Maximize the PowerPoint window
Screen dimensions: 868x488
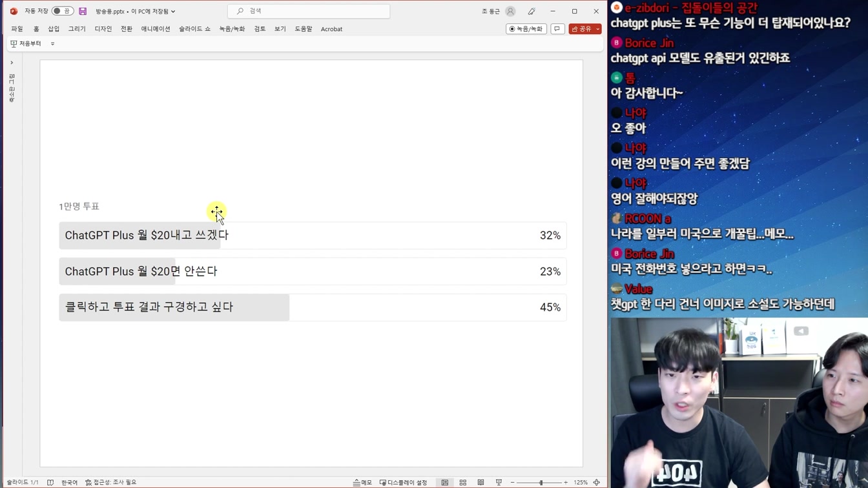pyautogui.click(x=574, y=11)
